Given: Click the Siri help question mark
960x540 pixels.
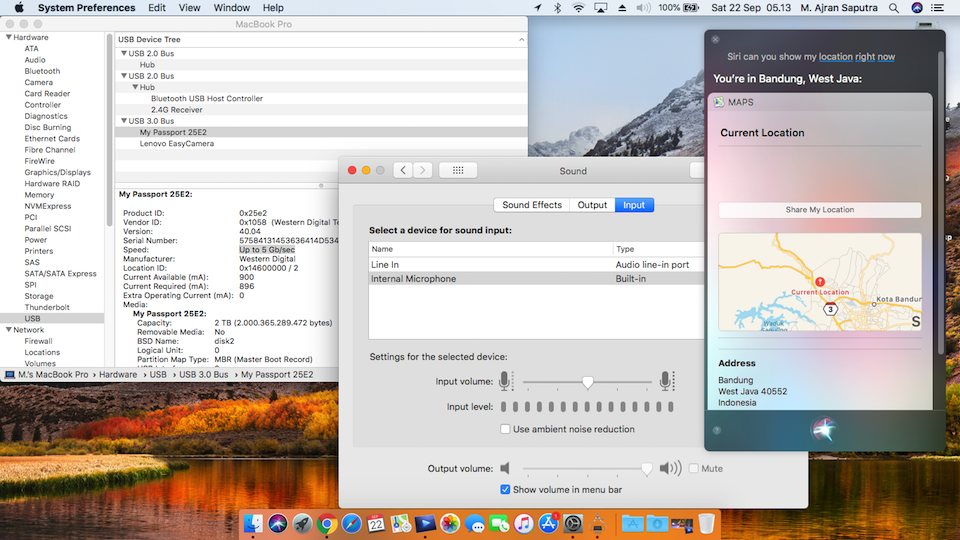Looking at the screenshot, I should point(716,430).
